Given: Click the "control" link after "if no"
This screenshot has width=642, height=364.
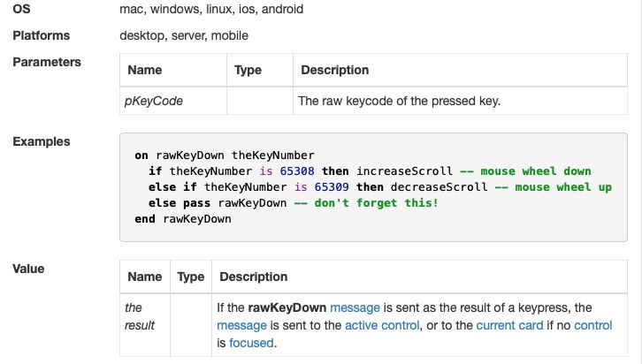Looking at the screenshot, I should [593, 325].
